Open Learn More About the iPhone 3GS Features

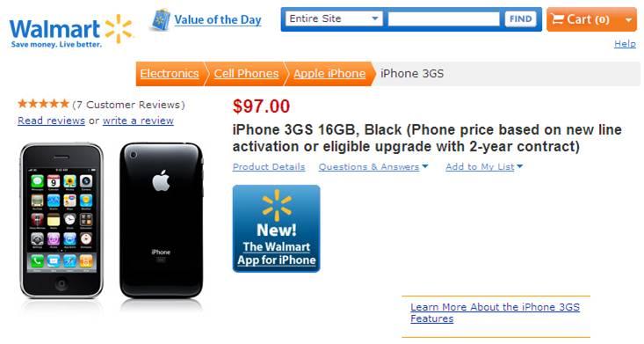point(495,312)
